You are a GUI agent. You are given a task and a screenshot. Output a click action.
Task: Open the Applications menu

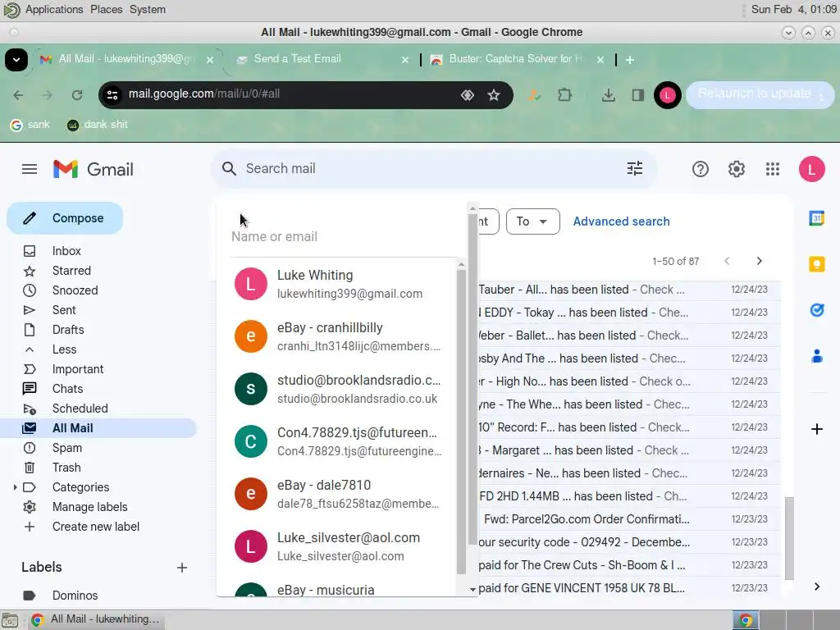[x=54, y=10]
